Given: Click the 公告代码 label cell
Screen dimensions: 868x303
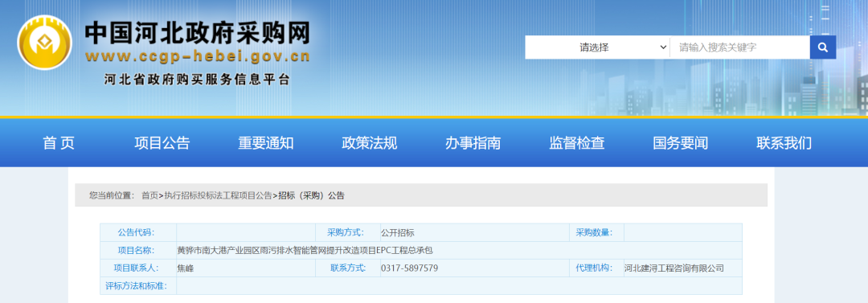Looking at the screenshot, I should (x=138, y=232).
